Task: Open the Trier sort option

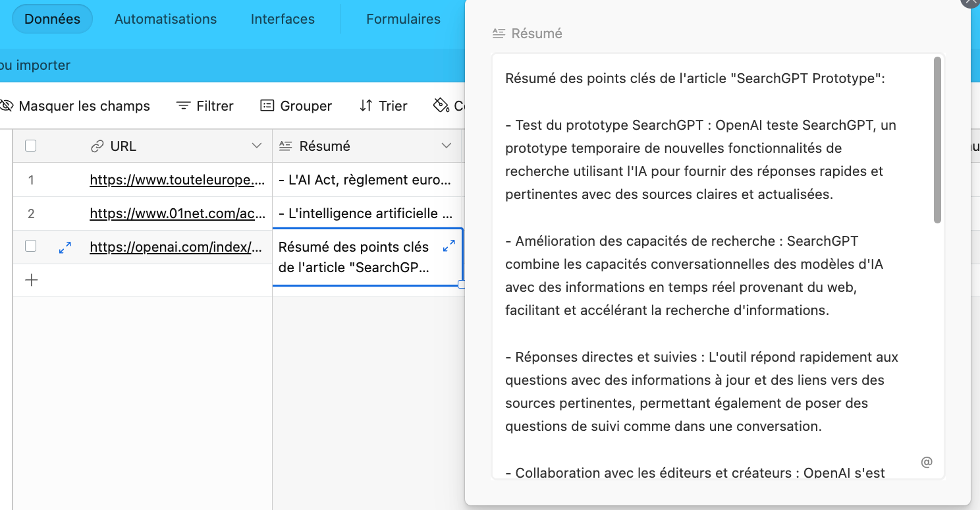Action: (383, 106)
